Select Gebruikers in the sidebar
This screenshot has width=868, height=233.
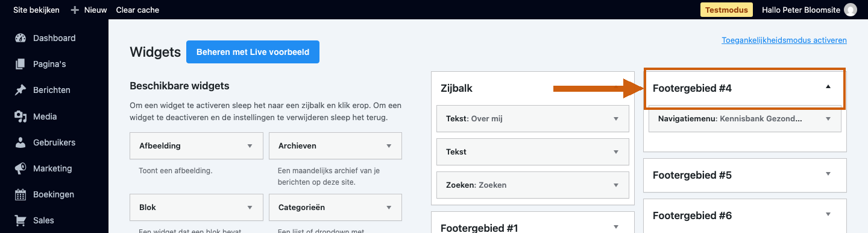coord(54,142)
